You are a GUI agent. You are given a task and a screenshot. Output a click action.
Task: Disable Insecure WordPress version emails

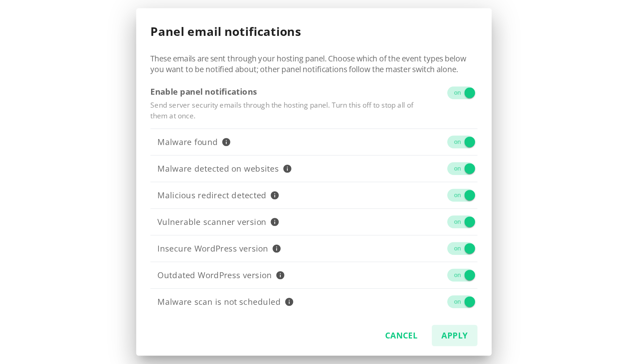pyautogui.click(x=461, y=249)
